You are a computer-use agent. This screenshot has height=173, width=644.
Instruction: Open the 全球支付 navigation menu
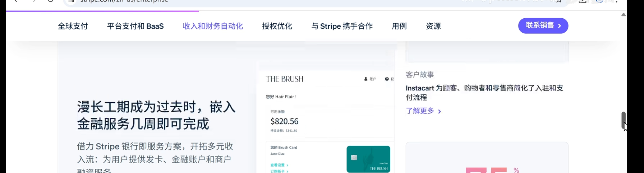pos(73,26)
